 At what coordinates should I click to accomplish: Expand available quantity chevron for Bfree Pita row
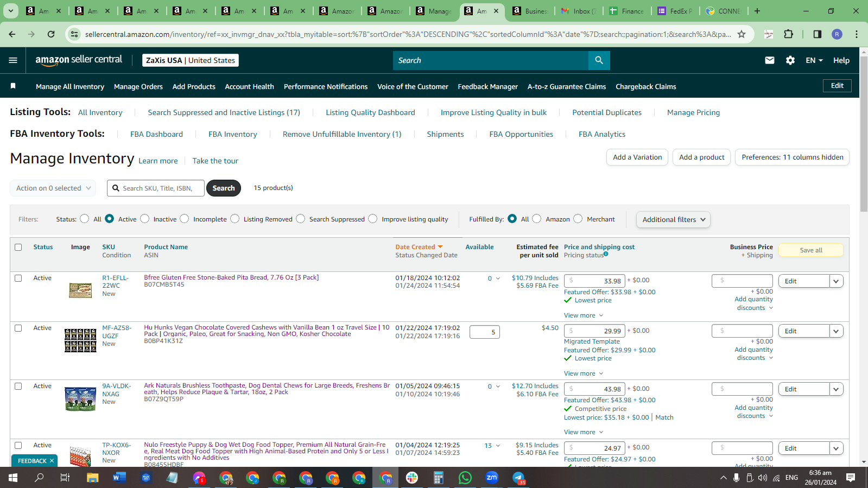(498, 278)
